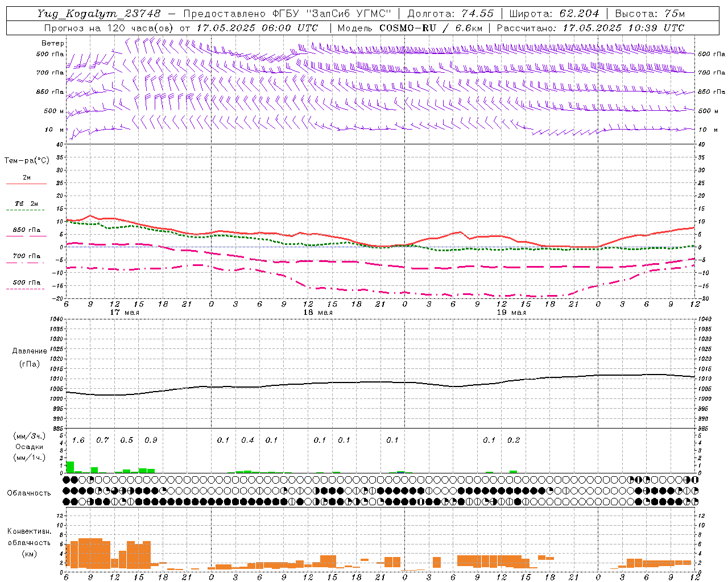728x582 pixels.
Task: Click the 17 мая date label
Action: 125,313
